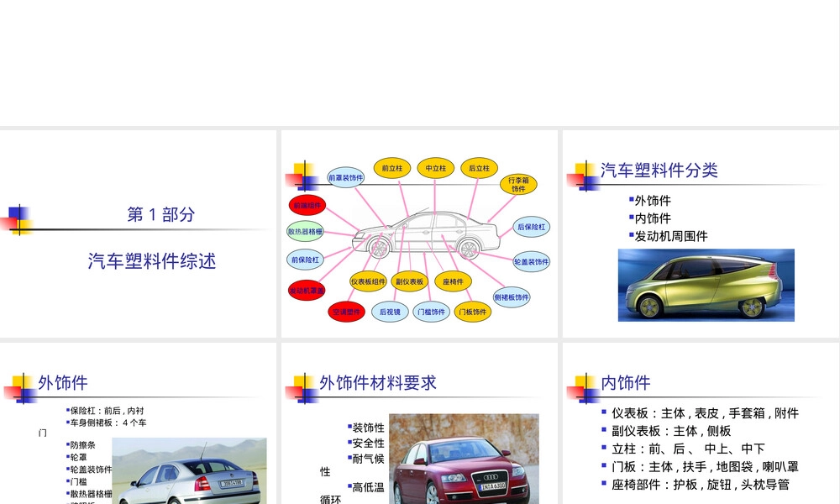
Task: Click the 仪表板：主体，表皮，手套箱，附件 line
Action: [x=701, y=413]
